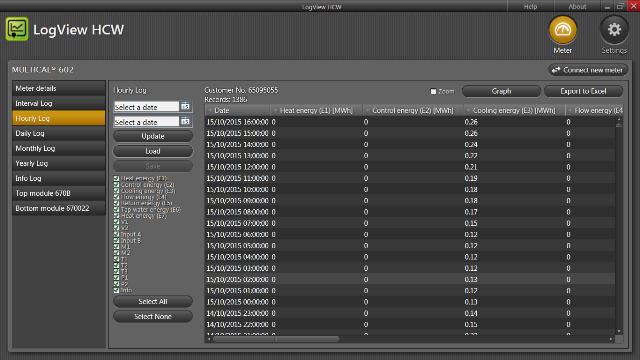Screen dimensions: 640x360
Task: Click Connect new meter button
Action: [x=588, y=70]
